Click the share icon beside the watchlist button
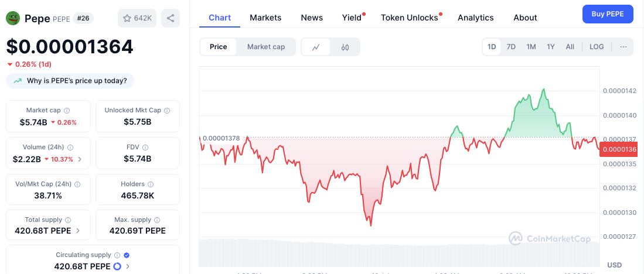 click(x=171, y=18)
